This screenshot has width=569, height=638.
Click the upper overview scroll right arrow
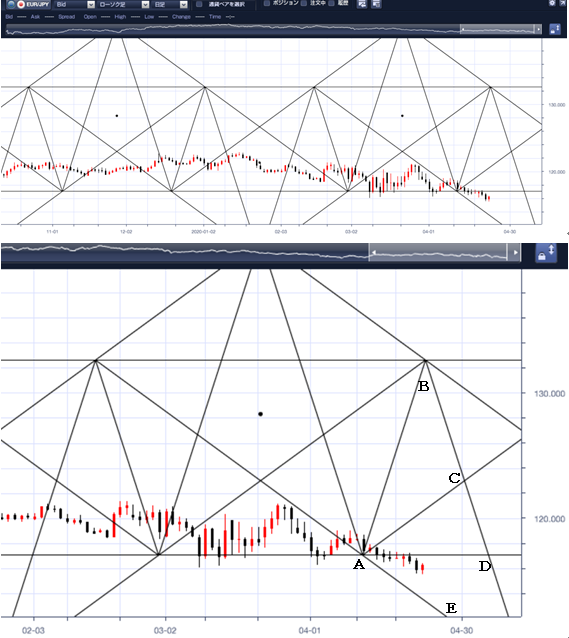[x=538, y=30]
